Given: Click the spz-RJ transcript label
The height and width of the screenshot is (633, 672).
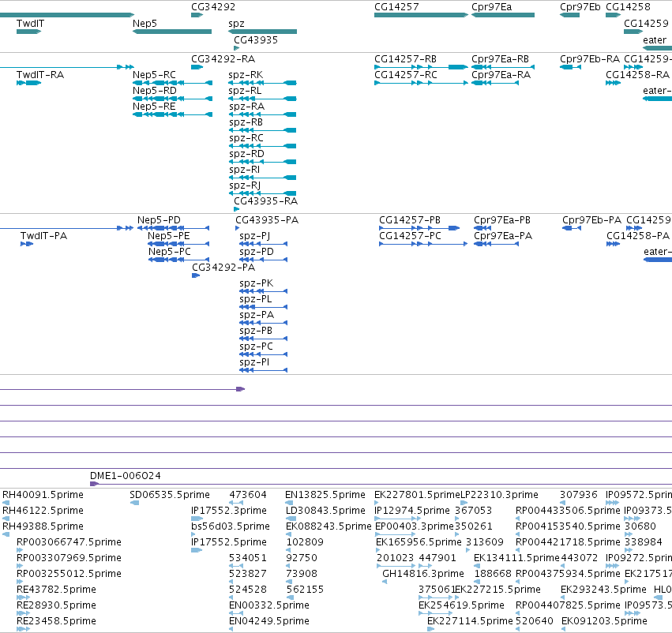Looking at the screenshot, I should [245, 185].
